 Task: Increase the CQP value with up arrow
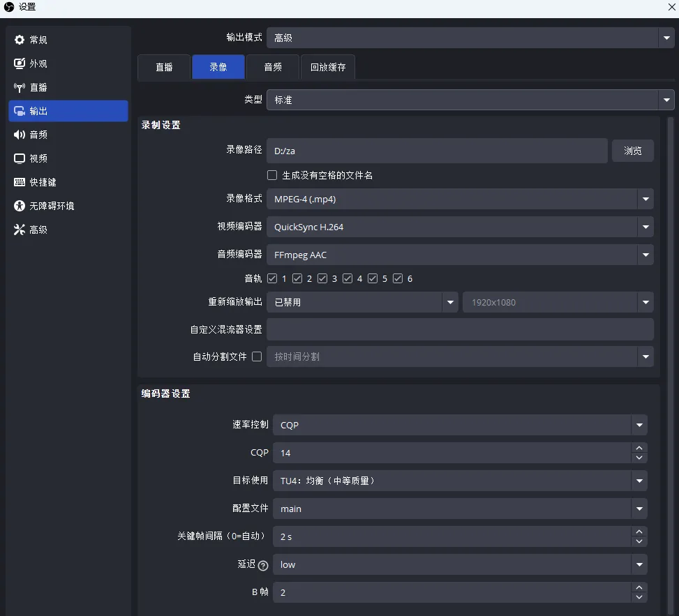click(x=639, y=449)
